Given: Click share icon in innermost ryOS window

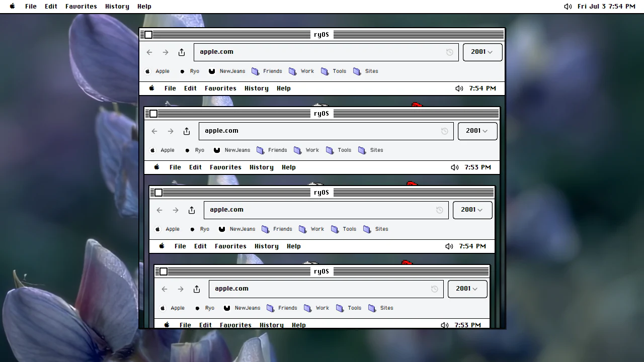Looking at the screenshot, I should (x=197, y=289).
